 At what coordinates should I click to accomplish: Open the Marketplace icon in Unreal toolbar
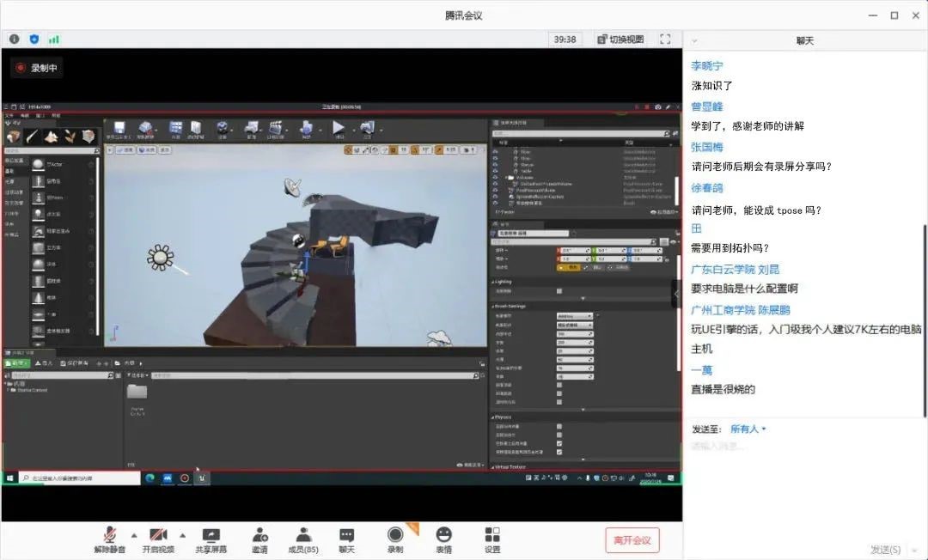(196, 130)
